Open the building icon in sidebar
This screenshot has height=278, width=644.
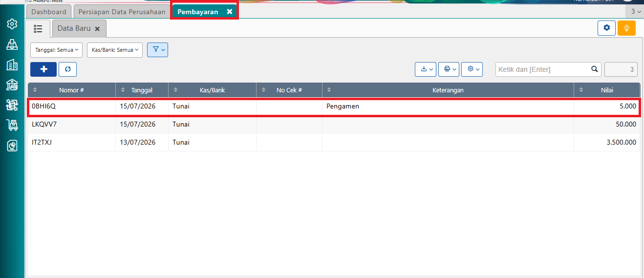12,65
